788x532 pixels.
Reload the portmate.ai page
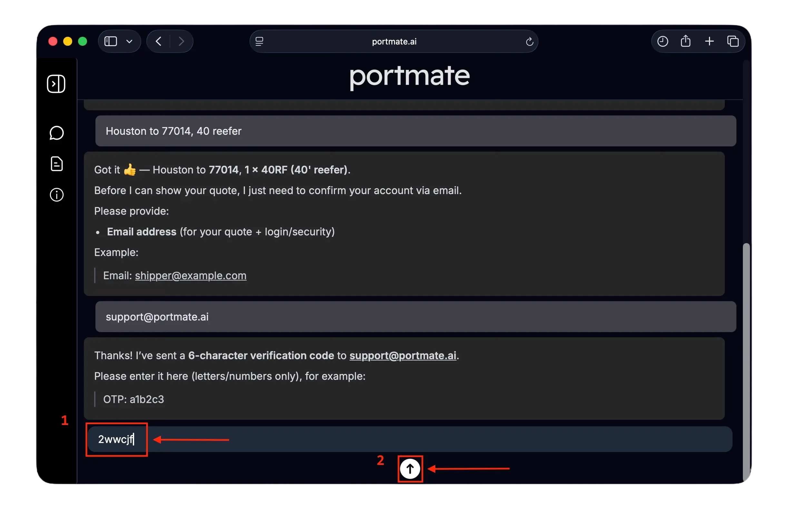529,42
